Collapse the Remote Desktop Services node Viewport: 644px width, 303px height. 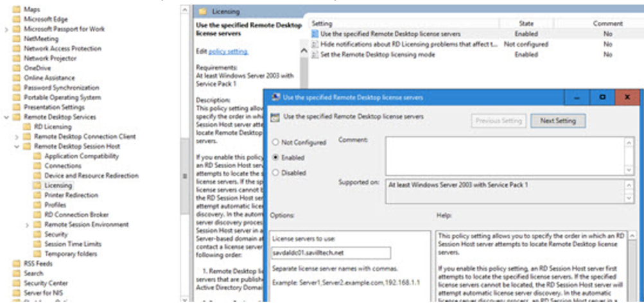pyautogui.click(x=6, y=117)
